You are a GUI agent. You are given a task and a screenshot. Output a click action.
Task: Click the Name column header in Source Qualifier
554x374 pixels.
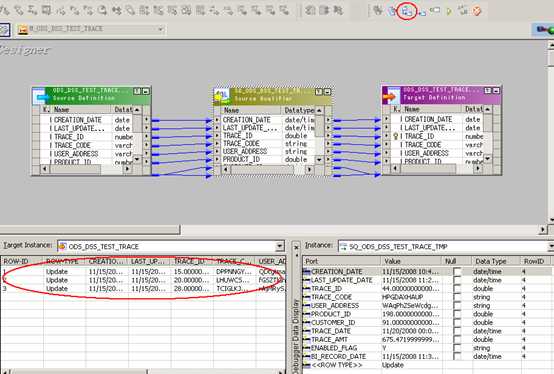point(251,110)
